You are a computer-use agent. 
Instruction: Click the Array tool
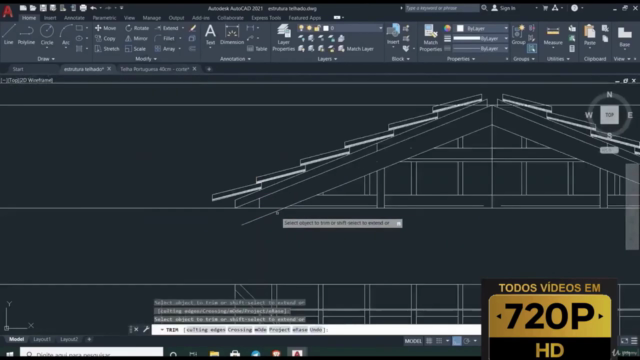click(165, 49)
